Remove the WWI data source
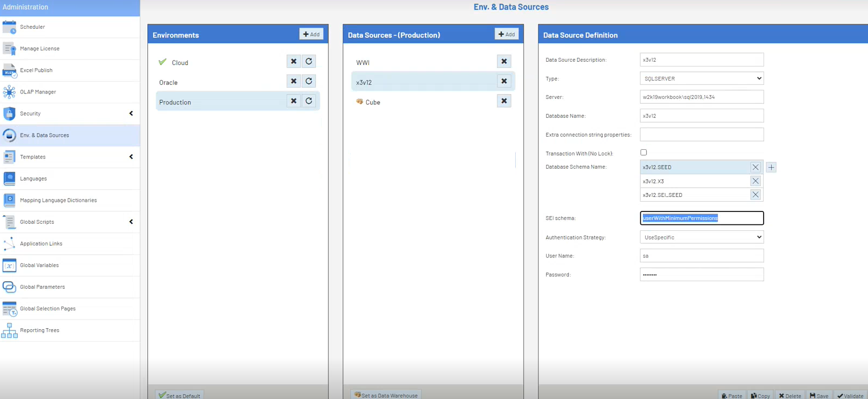Image resolution: width=868 pixels, height=399 pixels. click(x=504, y=62)
